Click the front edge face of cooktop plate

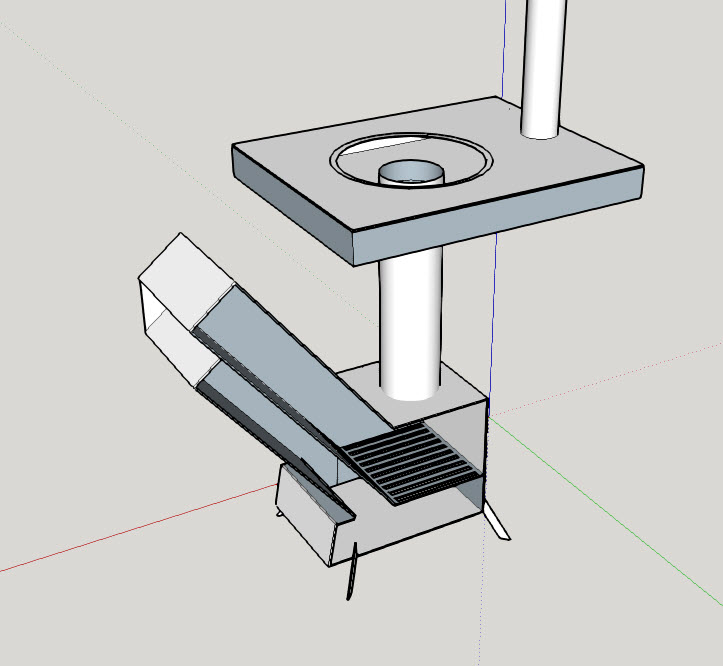click(500, 220)
